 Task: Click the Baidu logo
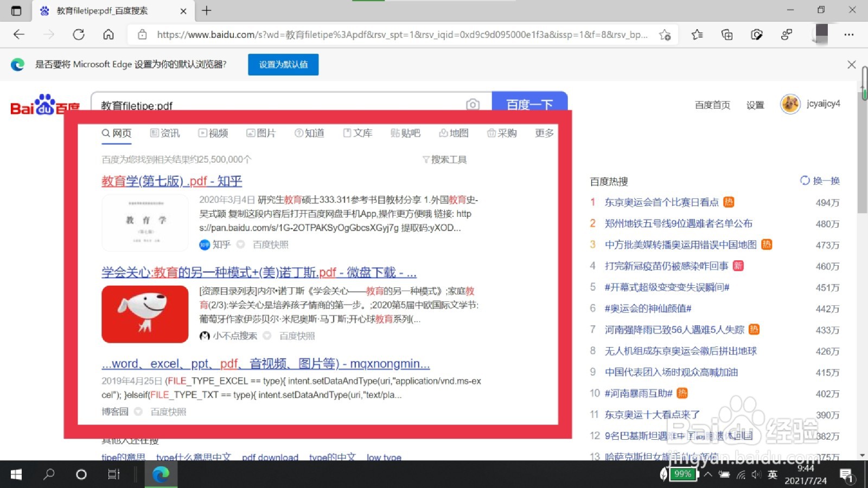pos(44,104)
